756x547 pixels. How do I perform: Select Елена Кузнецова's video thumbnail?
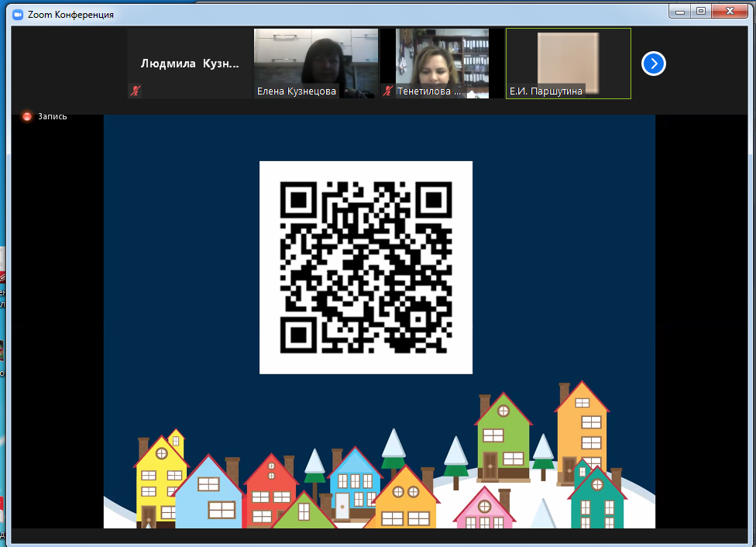[316, 58]
